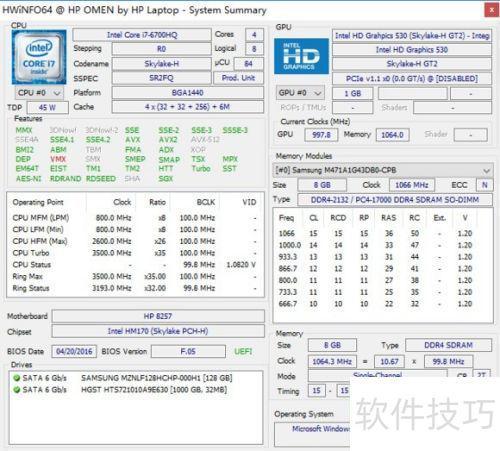Click the memory multiplier 10.67 field
Viewport: 500px width, 451px height.
(389, 361)
